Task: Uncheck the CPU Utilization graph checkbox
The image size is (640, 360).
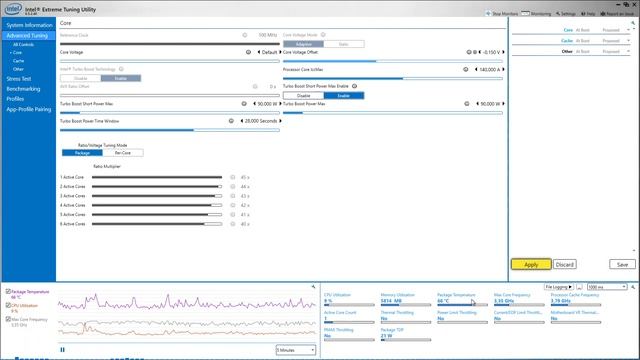Action: pos(8,305)
